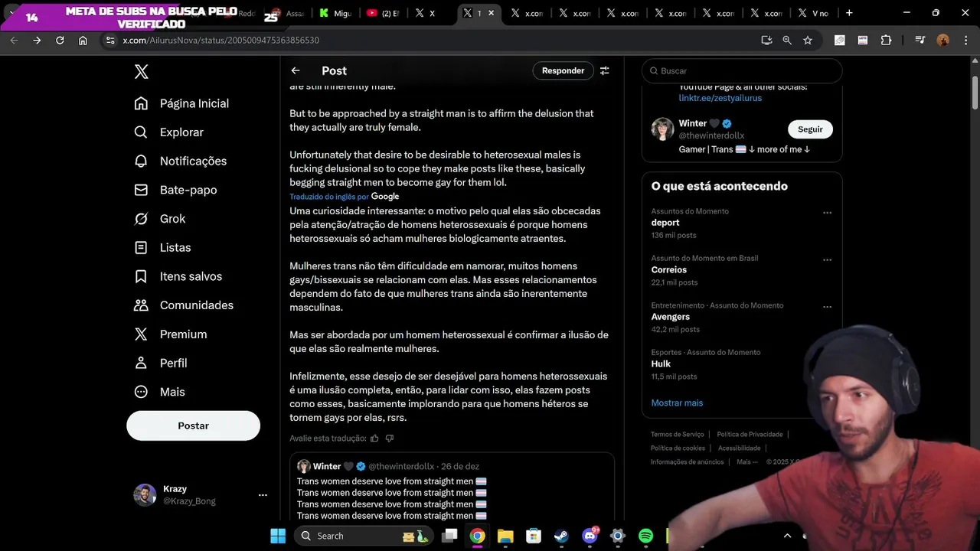980x551 pixels.
Task: Open Itens salvos bookmark icon
Action: pos(141,276)
